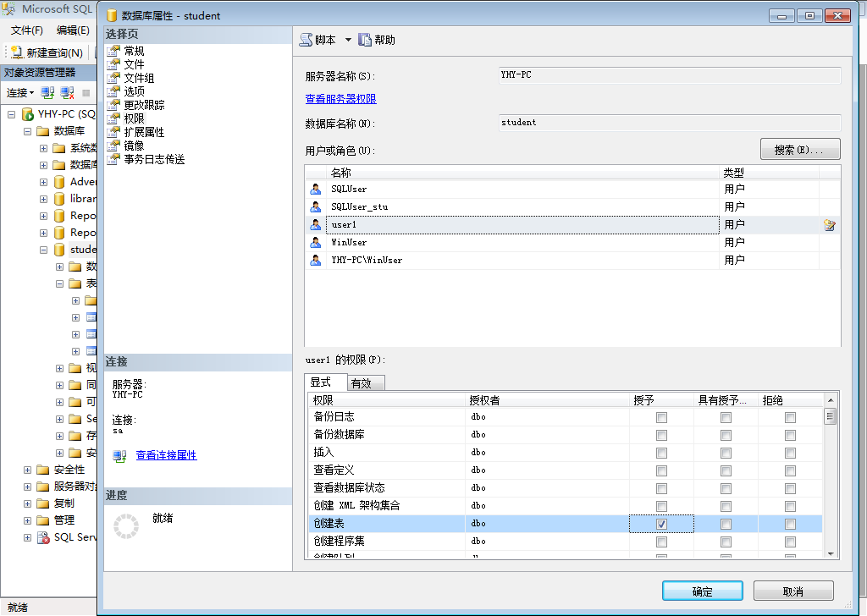Click the 新建查询 icon in SSMS toolbar

(x=17, y=52)
